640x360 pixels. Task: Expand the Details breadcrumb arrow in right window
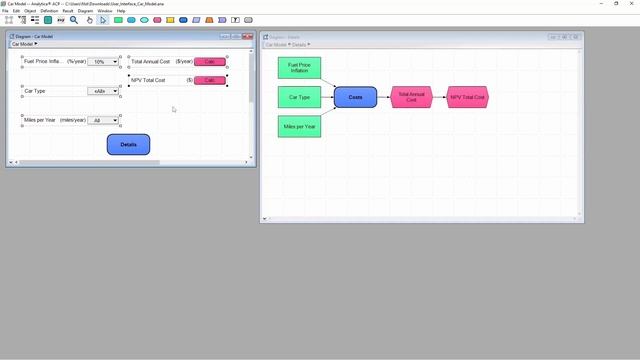(309, 44)
